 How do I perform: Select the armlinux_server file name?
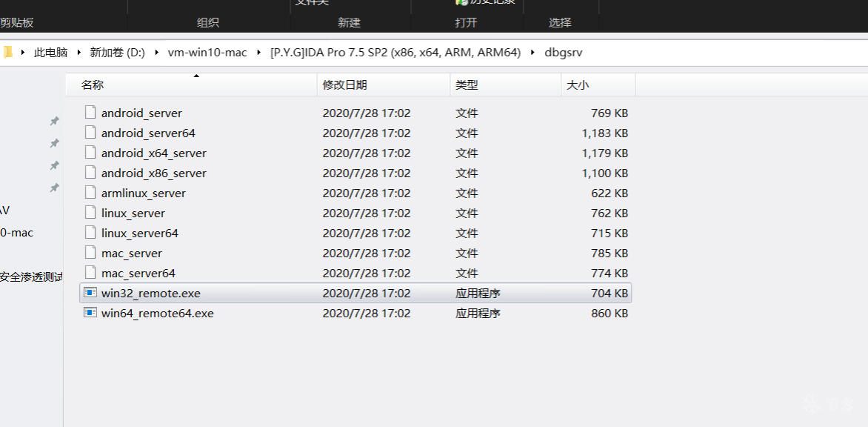point(144,193)
